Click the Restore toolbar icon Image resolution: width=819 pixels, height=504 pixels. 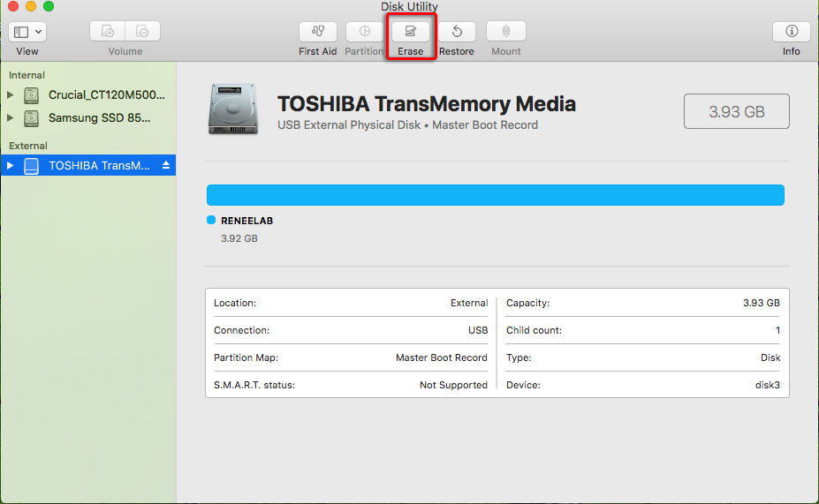pyautogui.click(x=457, y=32)
